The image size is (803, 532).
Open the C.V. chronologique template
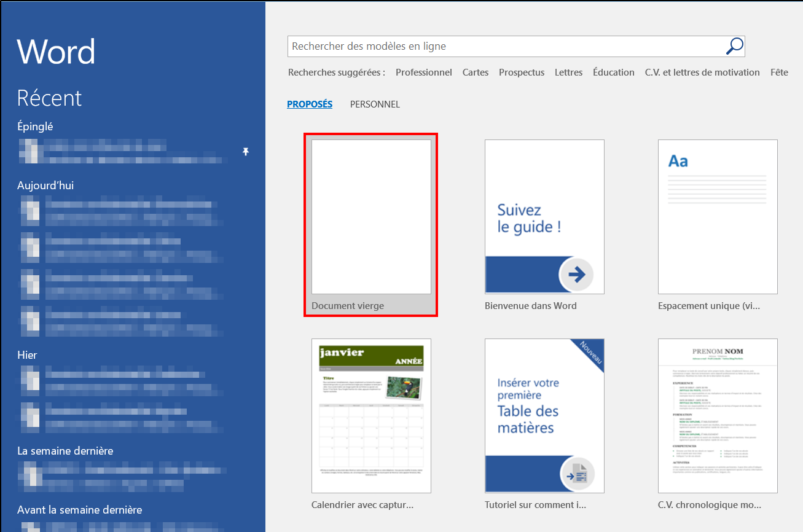pos(718,424)
